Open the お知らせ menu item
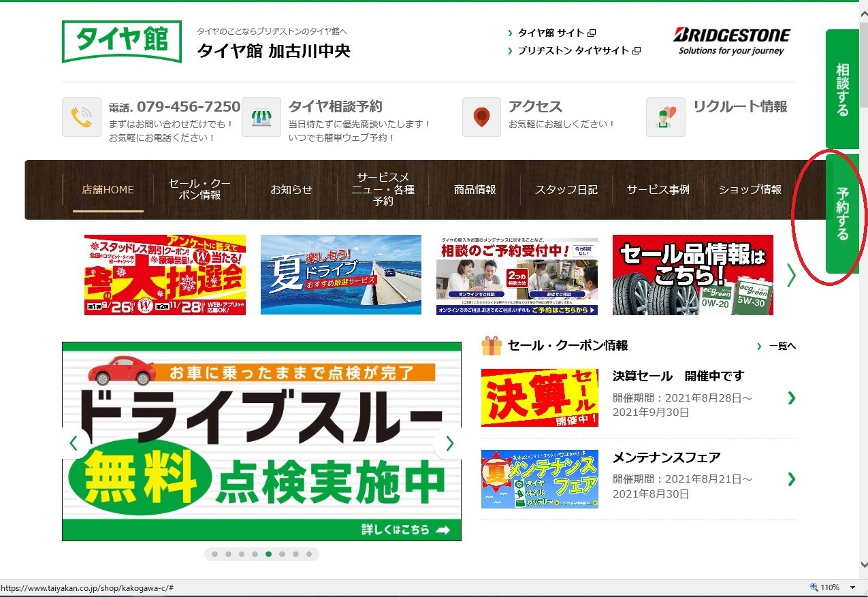 click(291, 190)
